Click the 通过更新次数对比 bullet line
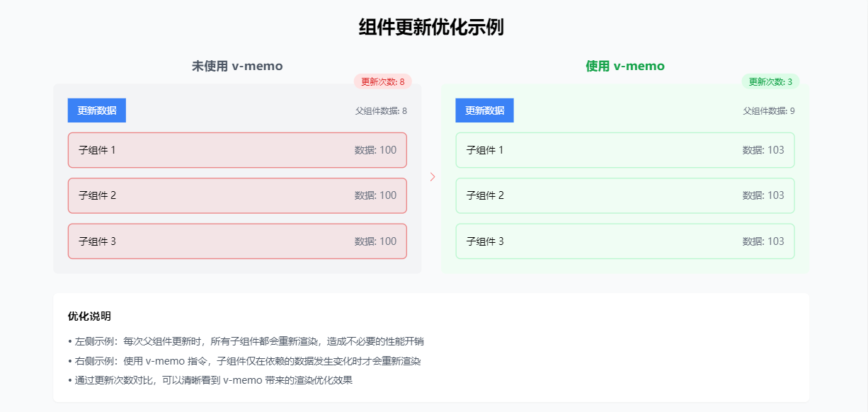868x412 pixels. (x=210, y=379)
